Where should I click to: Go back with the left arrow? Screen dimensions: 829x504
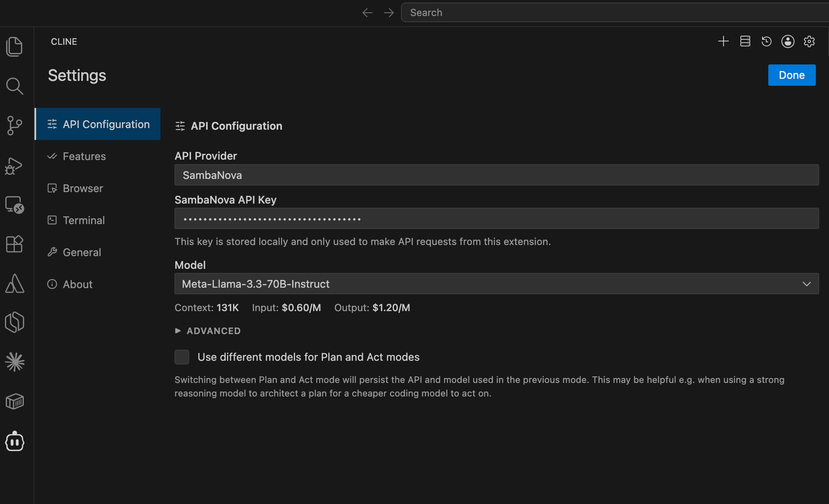tap(367, 13)
